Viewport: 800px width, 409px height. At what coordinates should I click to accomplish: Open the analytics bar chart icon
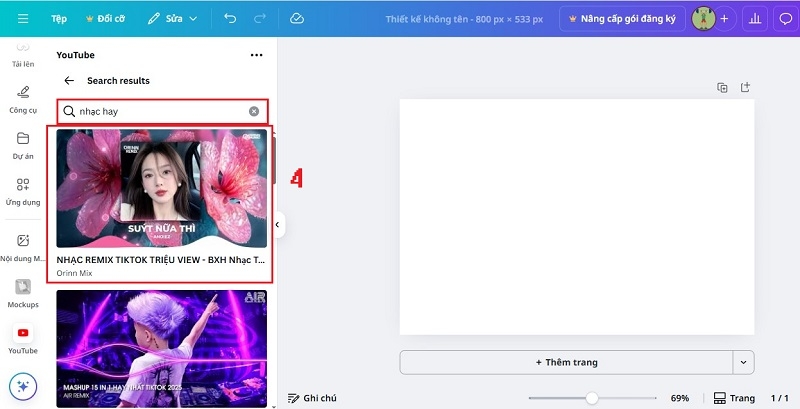click(755, 19)
